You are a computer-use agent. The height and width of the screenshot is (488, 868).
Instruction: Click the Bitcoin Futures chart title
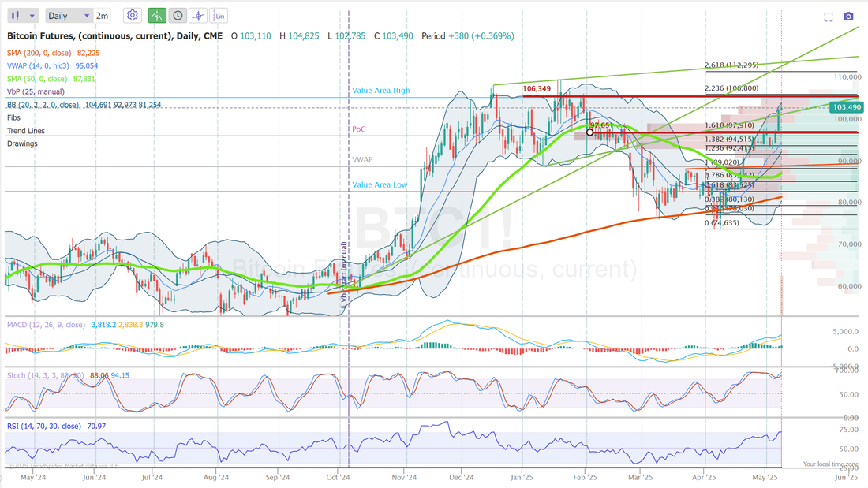pyautogui.click(x=114, y=36)
